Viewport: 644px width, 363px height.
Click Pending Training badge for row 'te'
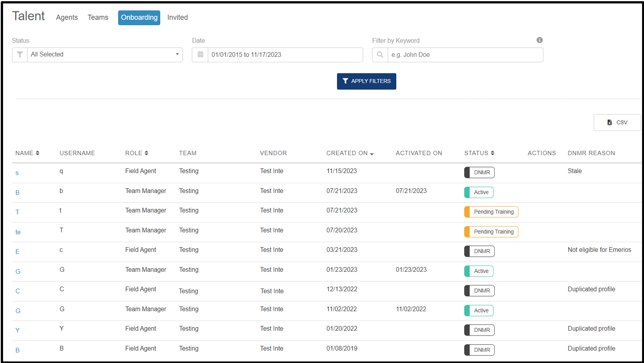[491, 232]
